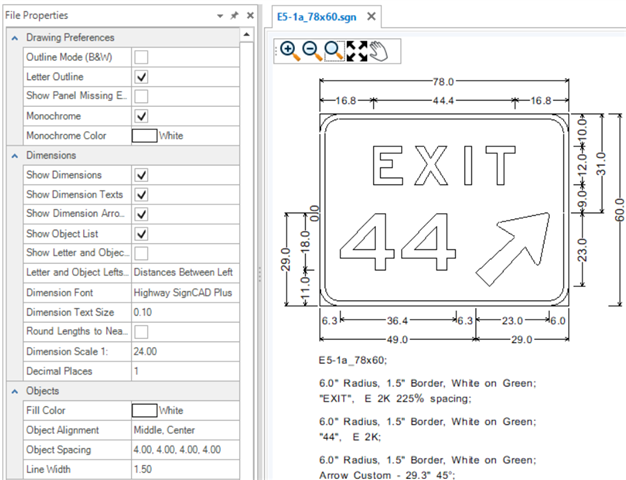Screen dimensions: 626x480
Task: Collapse the Drawing Preferences section
Action: click(x=14, y=38)
